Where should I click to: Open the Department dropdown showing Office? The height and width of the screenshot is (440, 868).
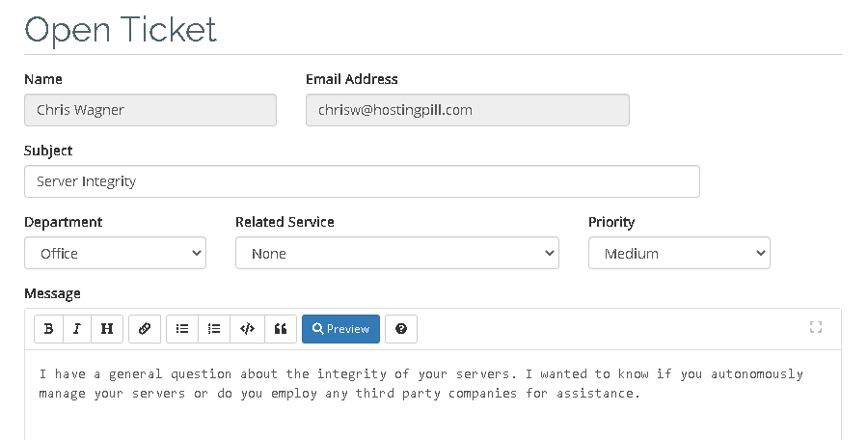(x=115, y=253)
